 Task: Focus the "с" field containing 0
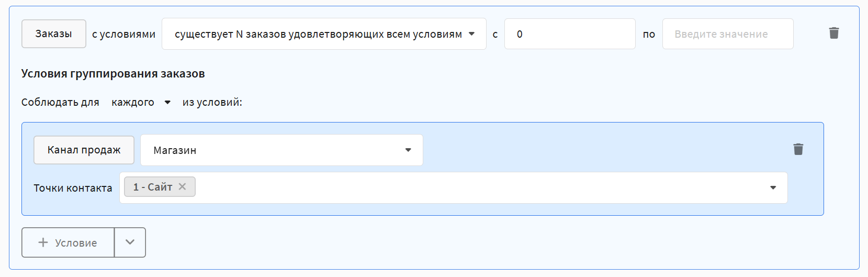coord(569,34)
